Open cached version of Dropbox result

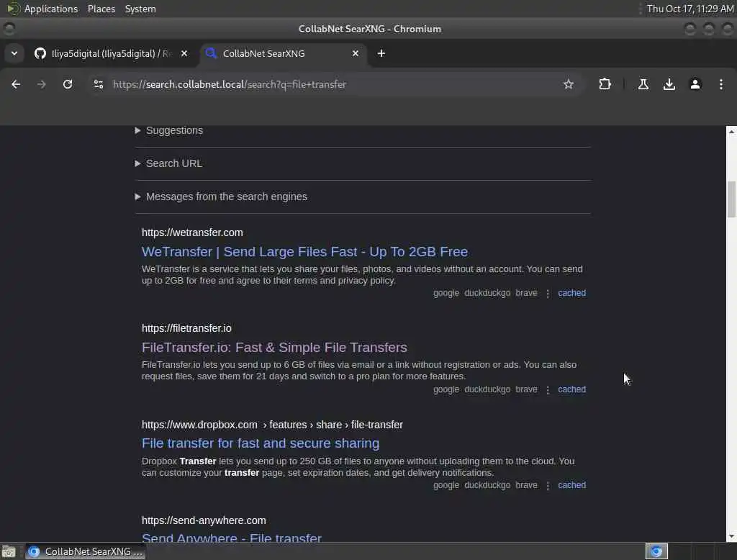[571, 484]
